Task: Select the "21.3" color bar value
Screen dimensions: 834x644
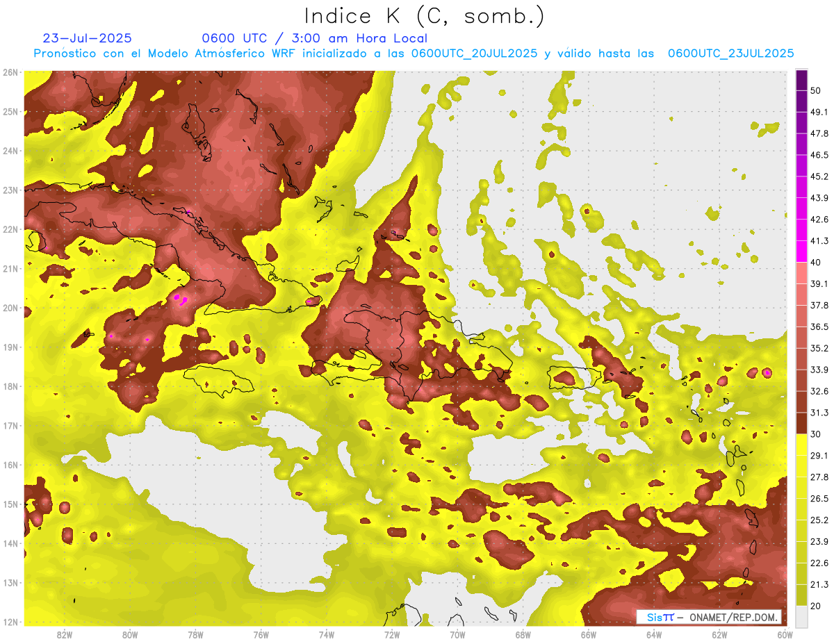Action: (819, 584)
